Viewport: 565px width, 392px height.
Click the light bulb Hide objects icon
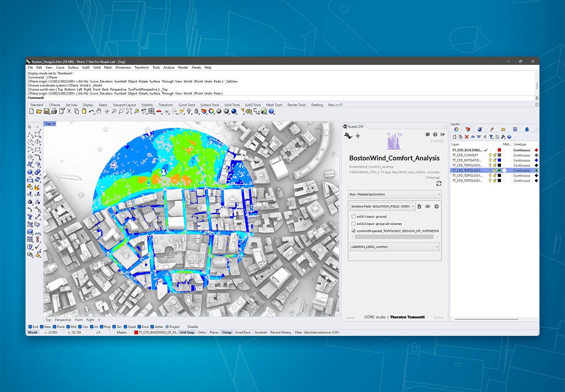pyautogui.click(x=189, y=112)
